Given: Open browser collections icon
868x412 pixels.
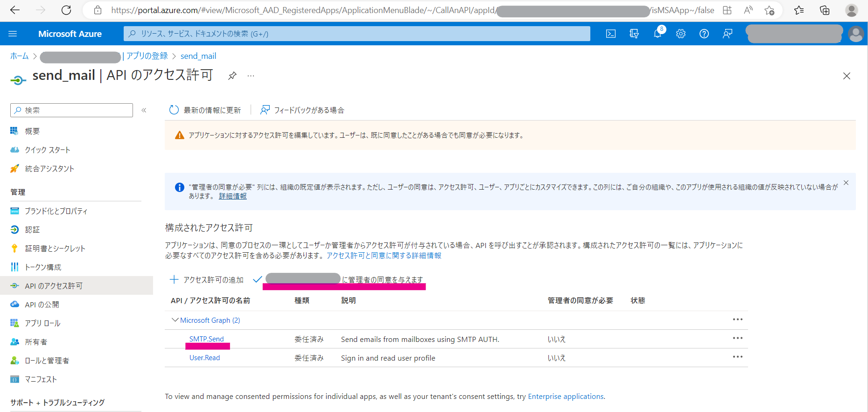Looking at the screenshot, I should [825, 10].
